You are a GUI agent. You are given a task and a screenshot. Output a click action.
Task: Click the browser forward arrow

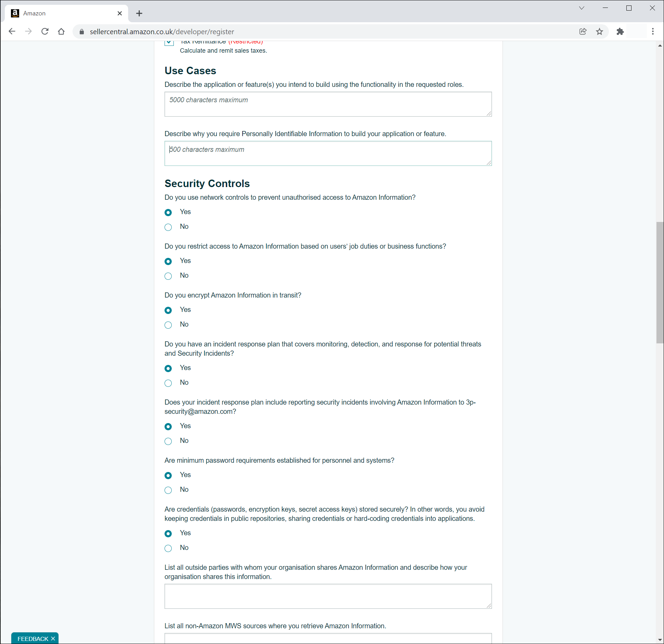pyautogui.click(x=28, y=31)
